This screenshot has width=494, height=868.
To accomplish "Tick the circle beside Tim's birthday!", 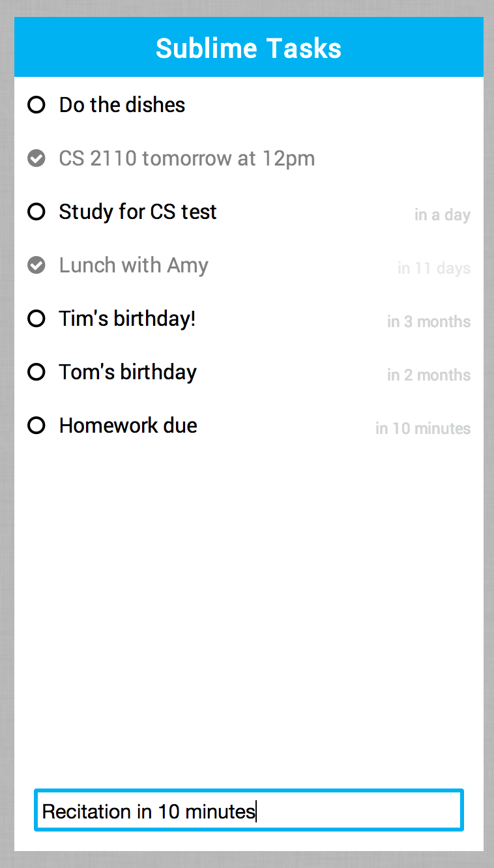I will pos(36,319).
